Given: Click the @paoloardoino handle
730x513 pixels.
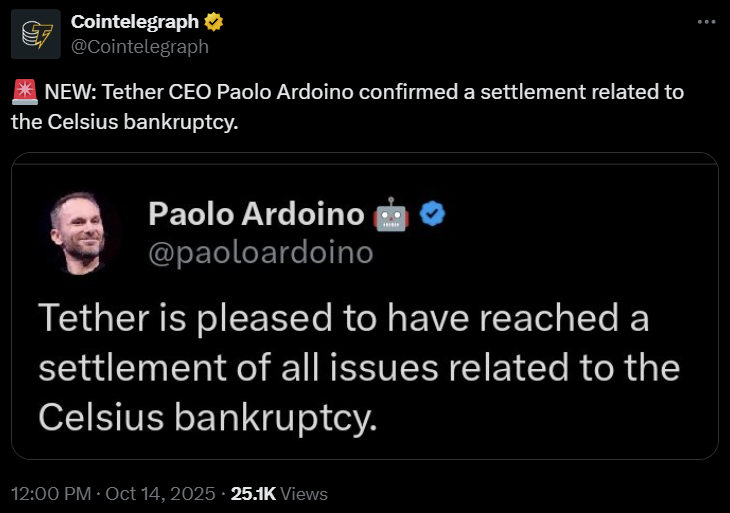Looking at the screenshot, I should click(x=260, y=253).
